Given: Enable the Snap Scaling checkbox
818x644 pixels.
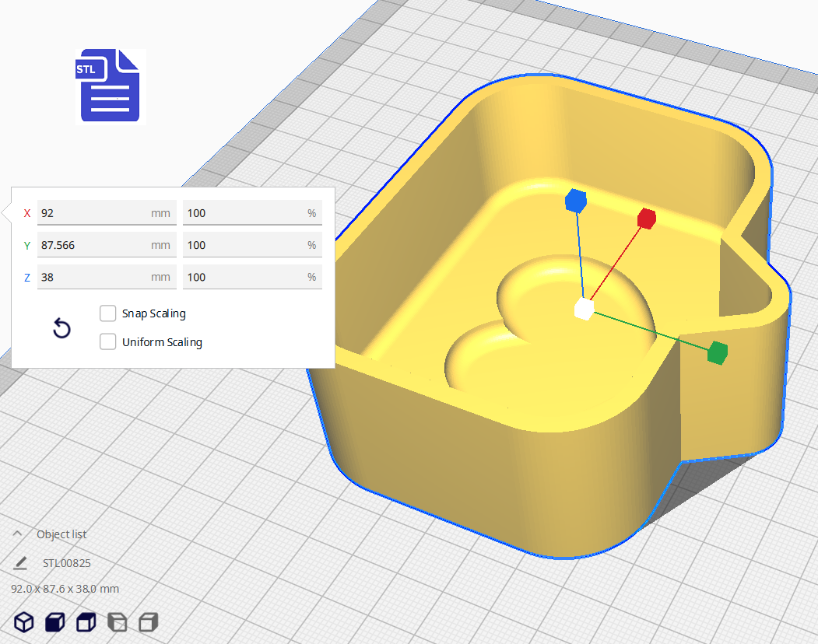Looking at the screenshot, I should pyautogui.click(x=108, y=313).
